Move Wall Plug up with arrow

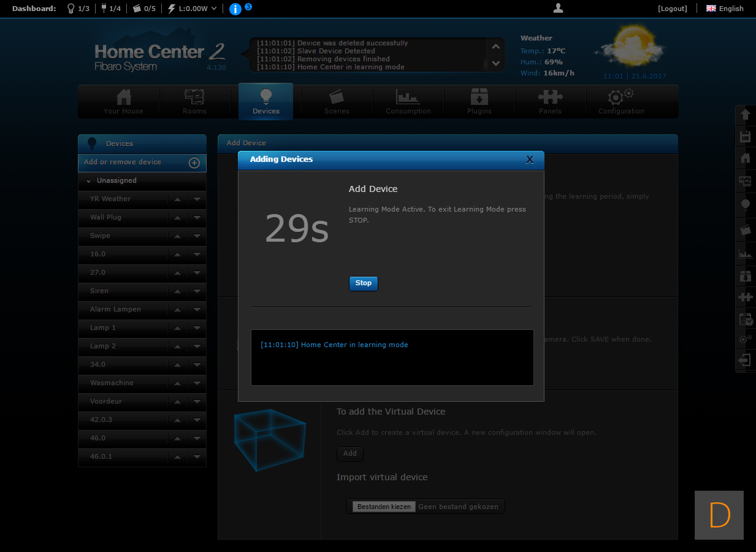[x=177, y=218]
